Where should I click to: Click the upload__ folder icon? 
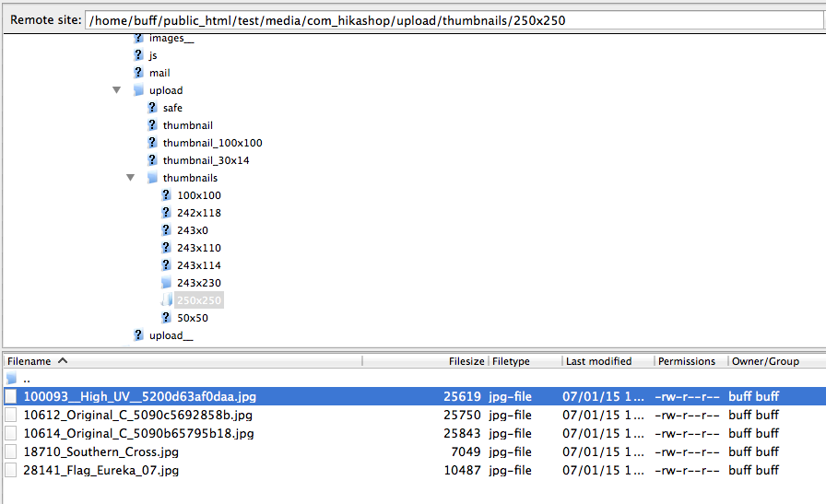pyautogui.click(x=138, y=335)
